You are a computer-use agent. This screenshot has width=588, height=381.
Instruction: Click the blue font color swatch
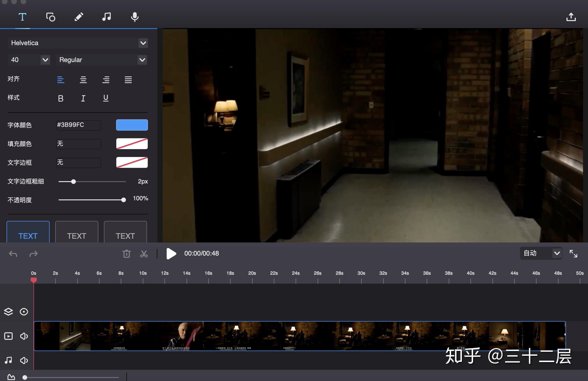pyautogui.click(x=132, y=125)
